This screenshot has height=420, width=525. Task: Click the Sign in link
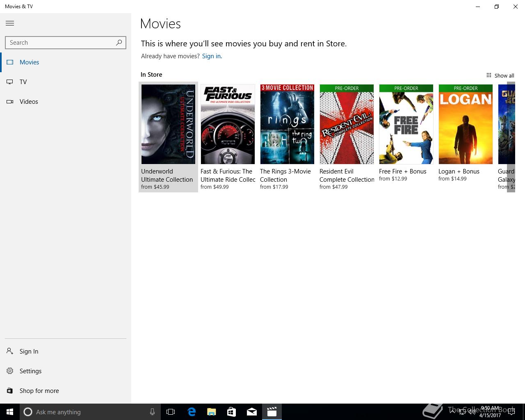click(211, 56)
